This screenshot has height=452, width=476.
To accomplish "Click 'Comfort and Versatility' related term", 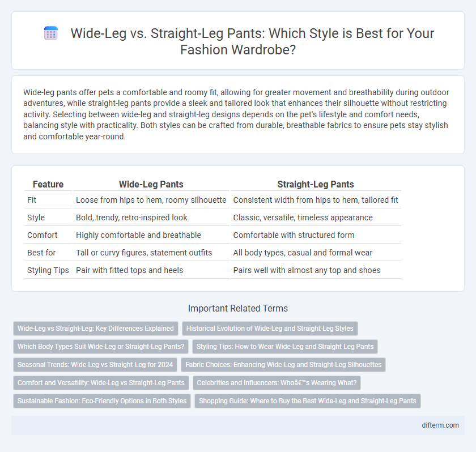I will (101, 383).
